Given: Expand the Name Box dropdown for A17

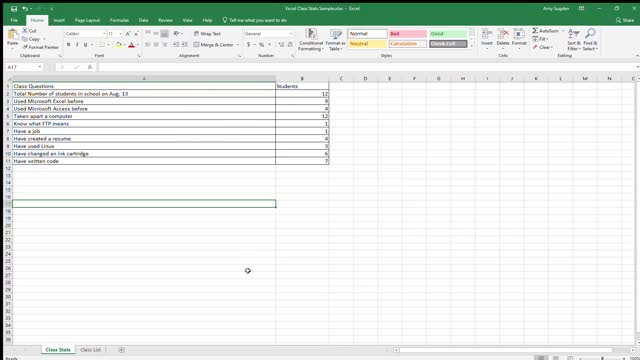Looking at the screenshot, I should tap(40, 67).
